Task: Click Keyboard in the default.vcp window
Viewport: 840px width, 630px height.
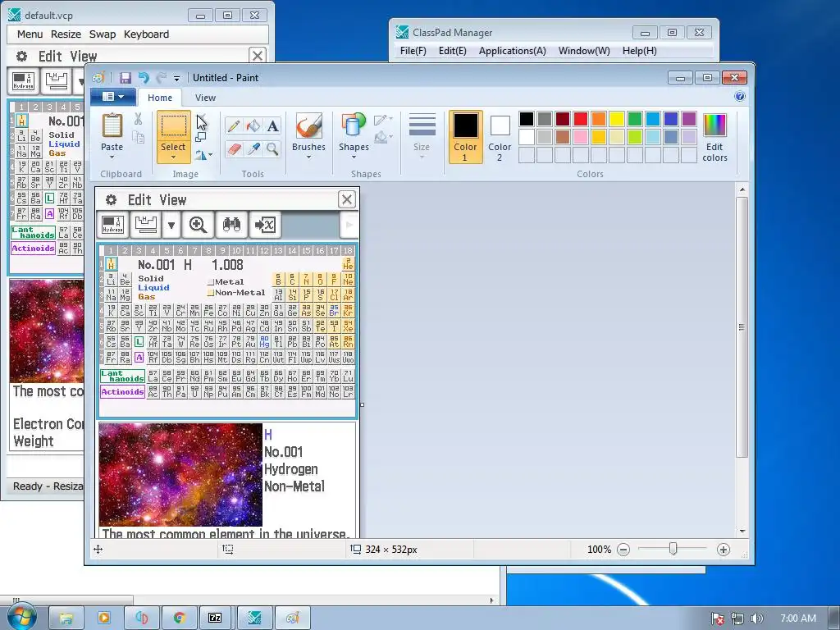Action: (x=146, y=34)
